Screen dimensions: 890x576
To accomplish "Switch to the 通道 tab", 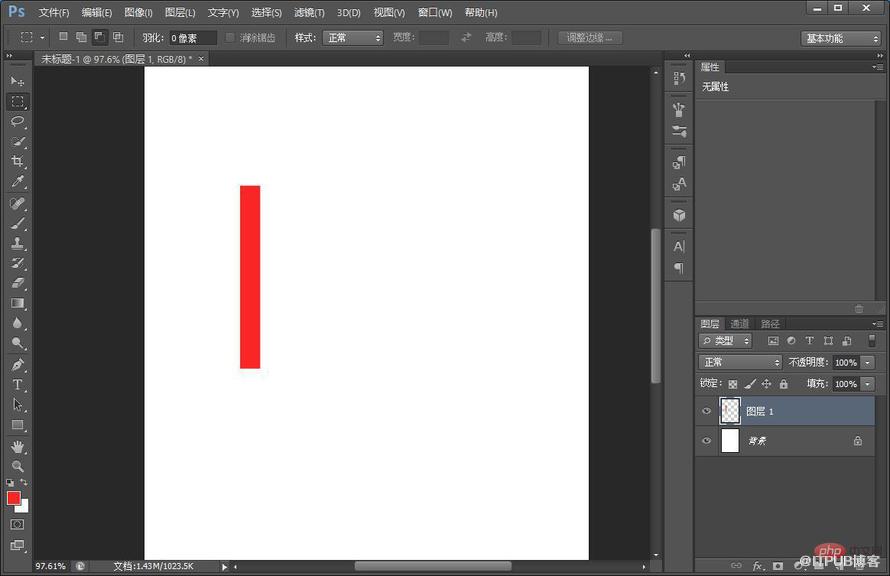I will coord(740,324).
